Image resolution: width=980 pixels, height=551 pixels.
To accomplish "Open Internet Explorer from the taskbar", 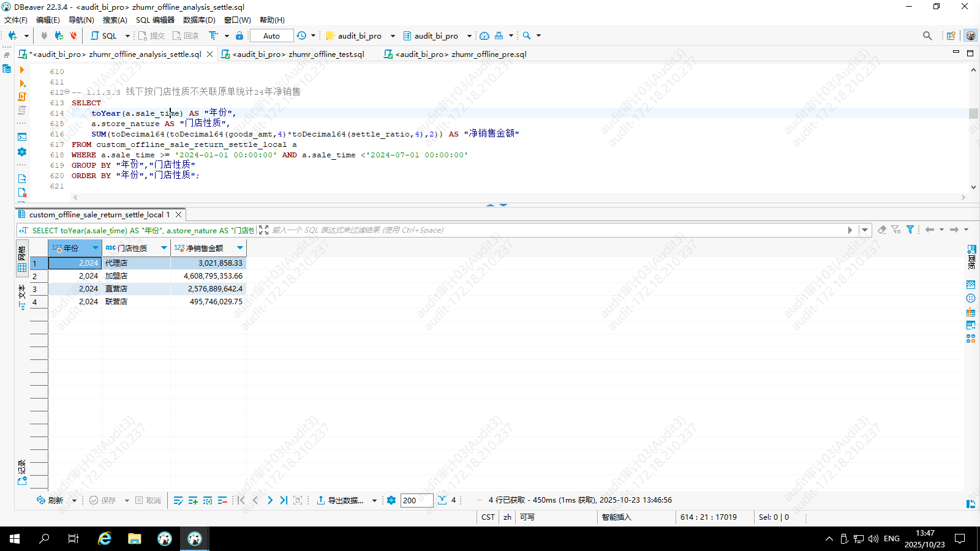I will pos(105,539).
